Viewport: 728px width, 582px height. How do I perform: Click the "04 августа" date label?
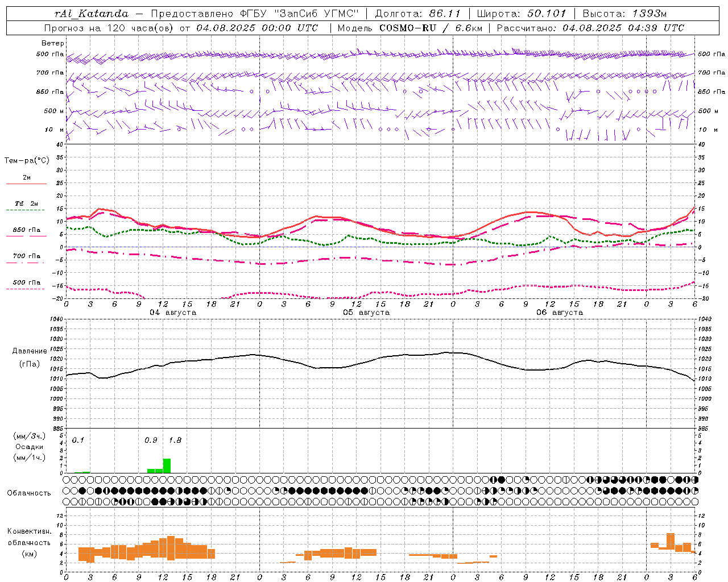coord(173,313)
